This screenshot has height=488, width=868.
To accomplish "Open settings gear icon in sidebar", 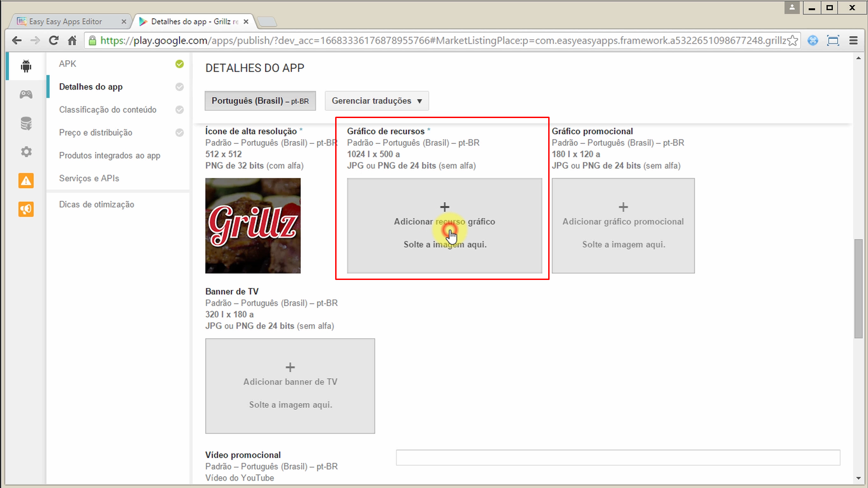I will pos(26,152).
